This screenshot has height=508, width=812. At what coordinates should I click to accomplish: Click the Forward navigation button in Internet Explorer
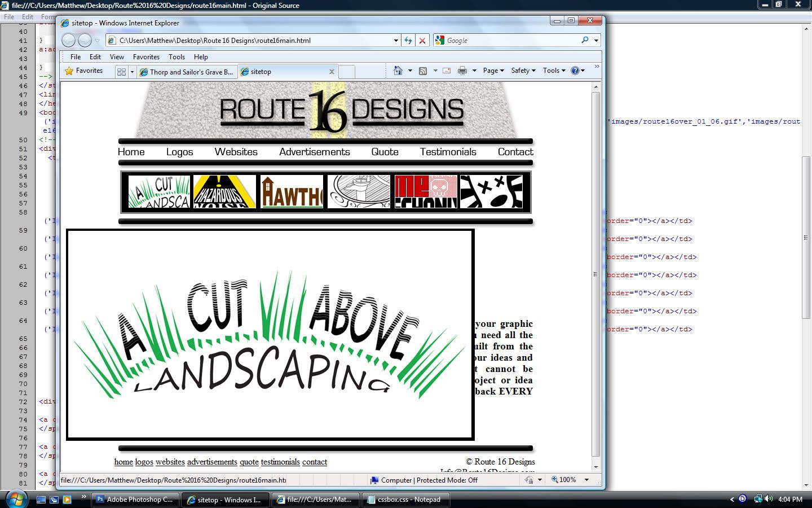click(85, 40)
